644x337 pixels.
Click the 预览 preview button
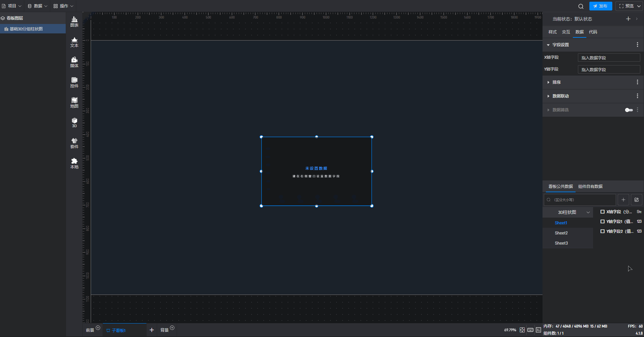click(x=626, y=6)
